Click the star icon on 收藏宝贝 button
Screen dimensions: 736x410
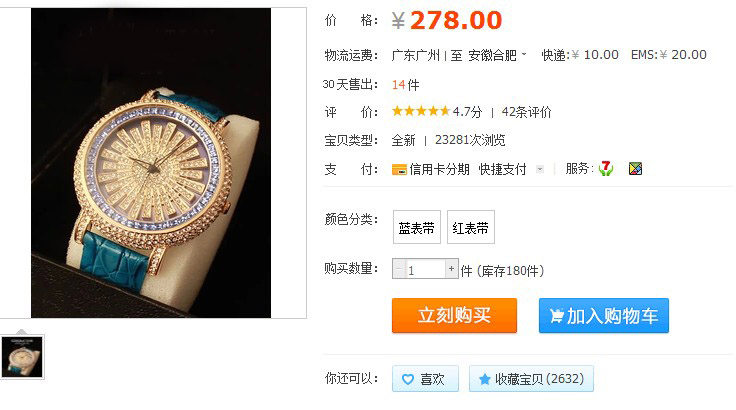(x=484, y=379)
